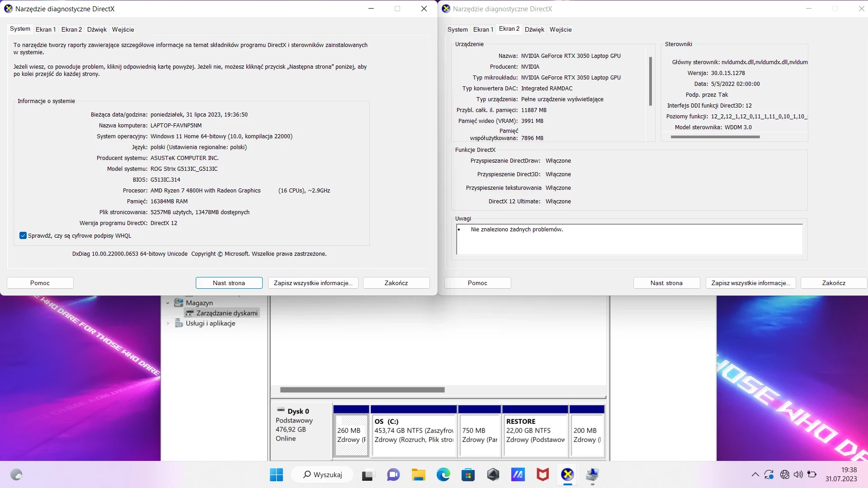Viewport: 868px width, 488px height.
Task: Expand the Usługi i aplikacje node
Action: coord(168,324)
